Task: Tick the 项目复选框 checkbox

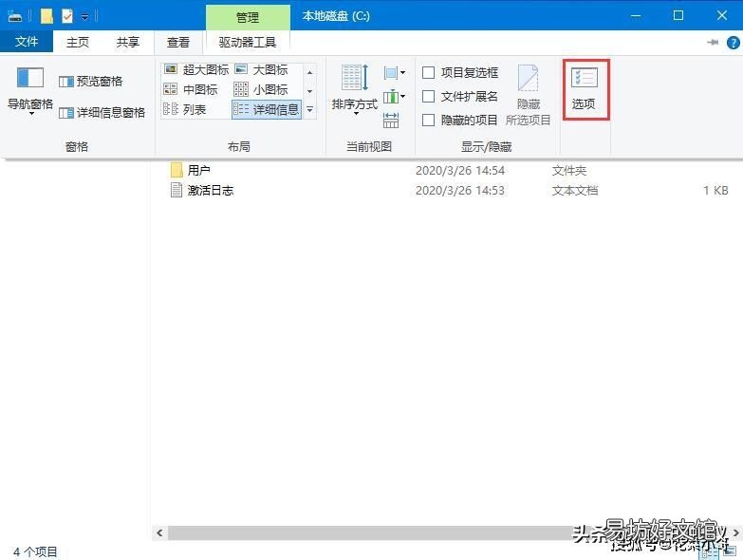Action: coord(428,72)
